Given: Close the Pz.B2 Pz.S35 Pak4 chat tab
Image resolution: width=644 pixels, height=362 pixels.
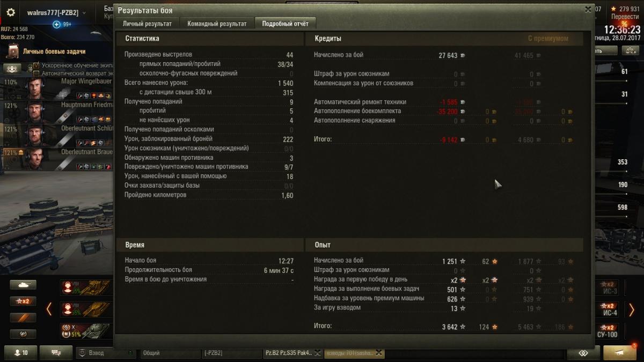Looking at the screenshot, I should coord(317,352).
